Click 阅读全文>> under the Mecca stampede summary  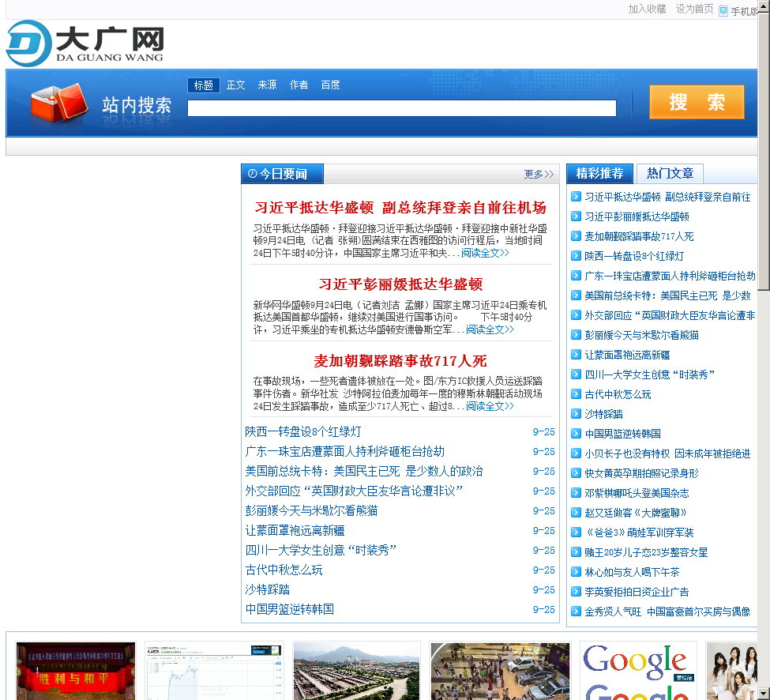[490, 406]
